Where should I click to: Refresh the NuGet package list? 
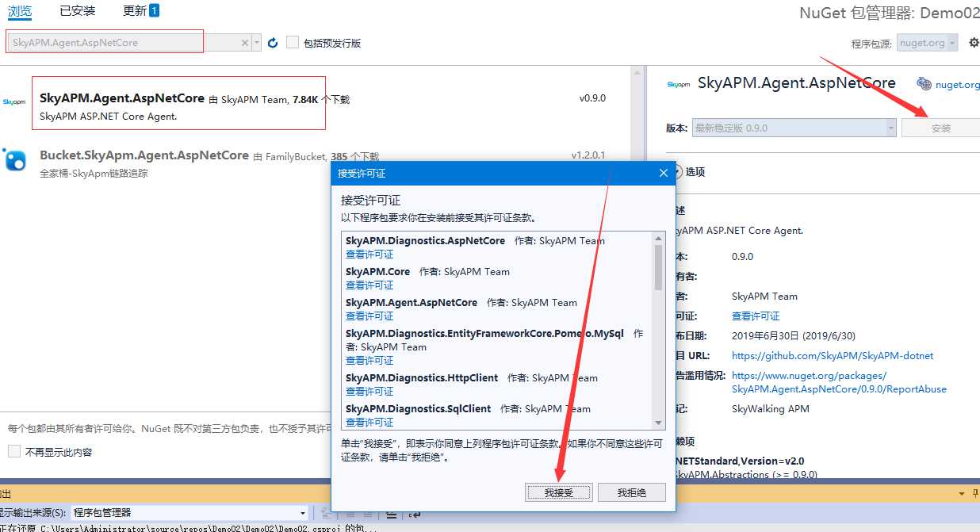click(273, 43)
